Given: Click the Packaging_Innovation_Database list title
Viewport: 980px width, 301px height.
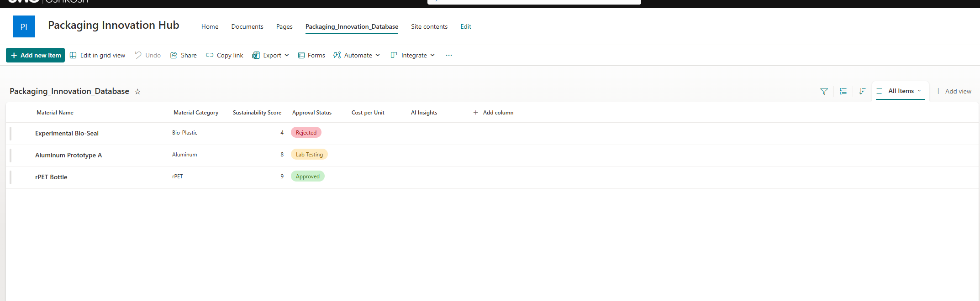Looking at the screenshot, I should 69,91.
